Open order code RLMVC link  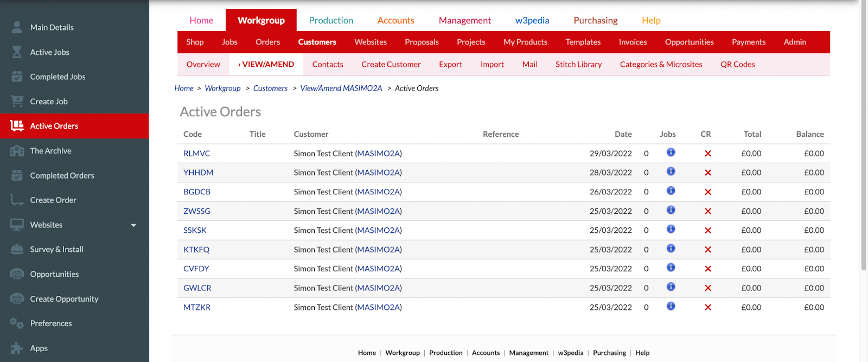click(196, 154)
